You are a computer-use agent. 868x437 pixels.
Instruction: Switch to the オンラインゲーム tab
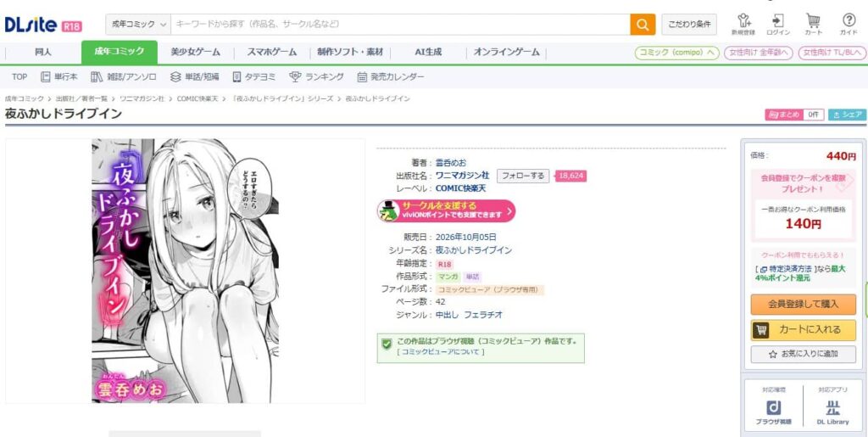click(506, 52)
